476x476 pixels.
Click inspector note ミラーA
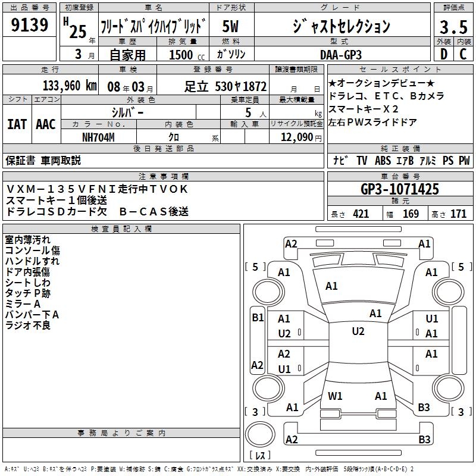(23, 304)
